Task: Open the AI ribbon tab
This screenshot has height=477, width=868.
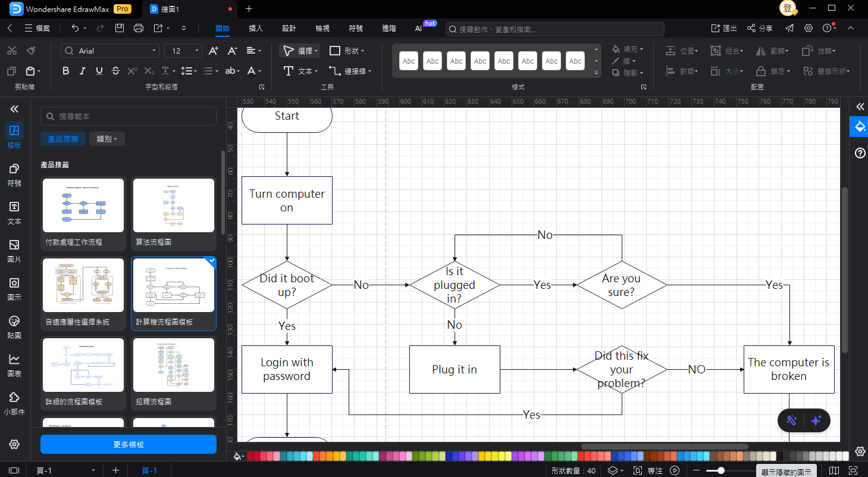Action: [x=419, y=28]
